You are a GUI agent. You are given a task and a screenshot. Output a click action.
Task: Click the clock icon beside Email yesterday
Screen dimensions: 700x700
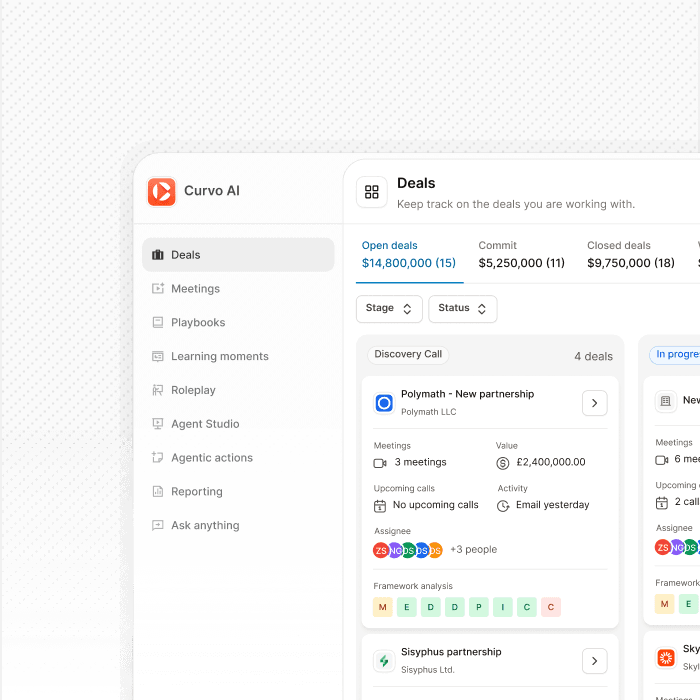pyautogui.click(x=503, y=506)
